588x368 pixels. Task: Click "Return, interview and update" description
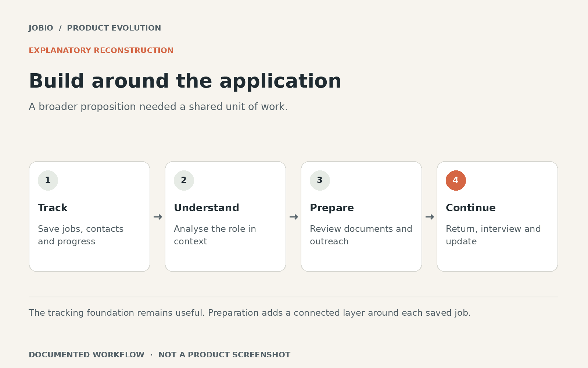[493, 235]
